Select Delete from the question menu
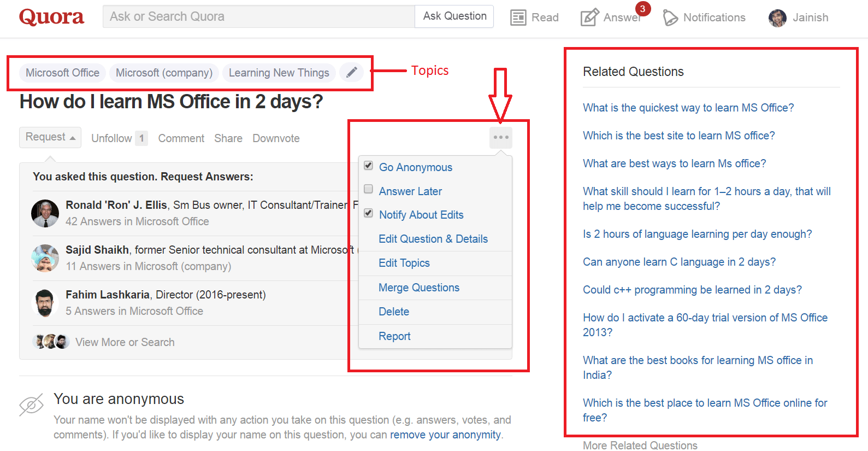The width and height of the screenshot is (868, 451). [x=394, y=312]
